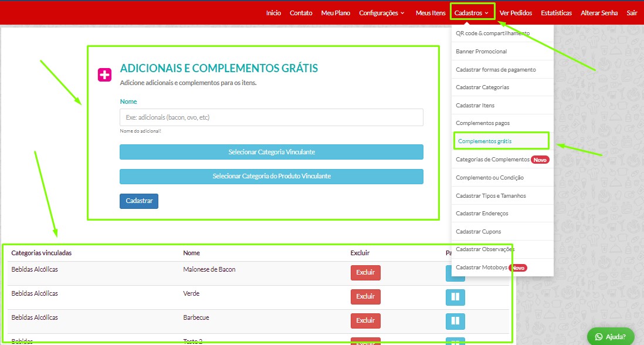Screen dimensions: 644x345
Task: Open Categorias de Complementos menu item
Action: pos(492,160)
